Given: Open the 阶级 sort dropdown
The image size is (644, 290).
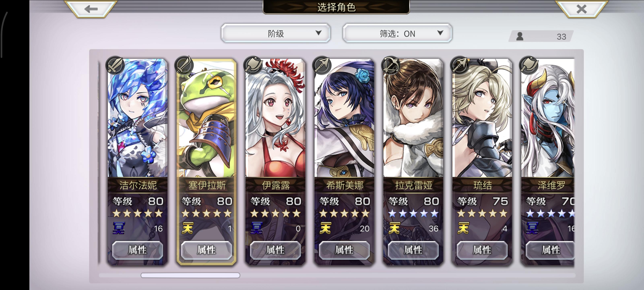Looking at the screenshot, I should tap(276, 33).
